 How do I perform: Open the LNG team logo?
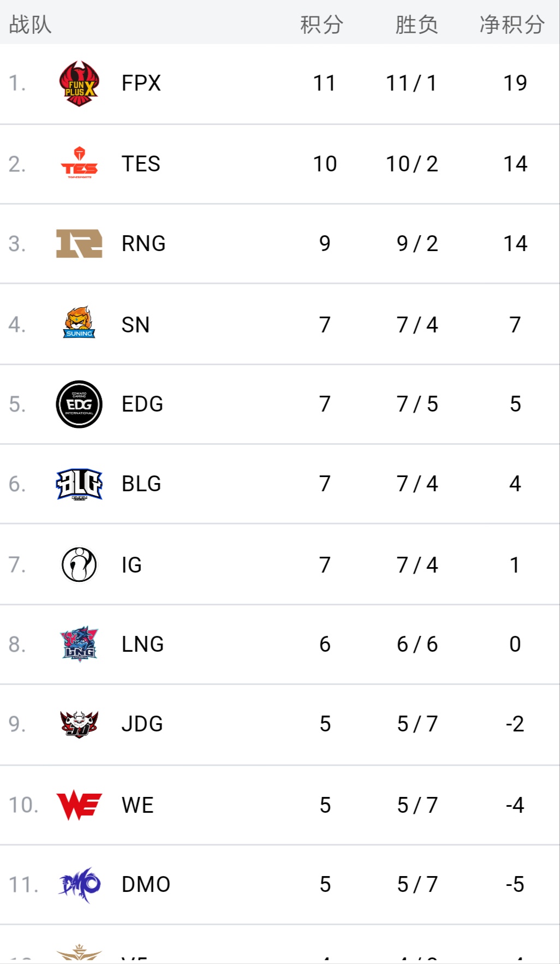tap(79, 644)
